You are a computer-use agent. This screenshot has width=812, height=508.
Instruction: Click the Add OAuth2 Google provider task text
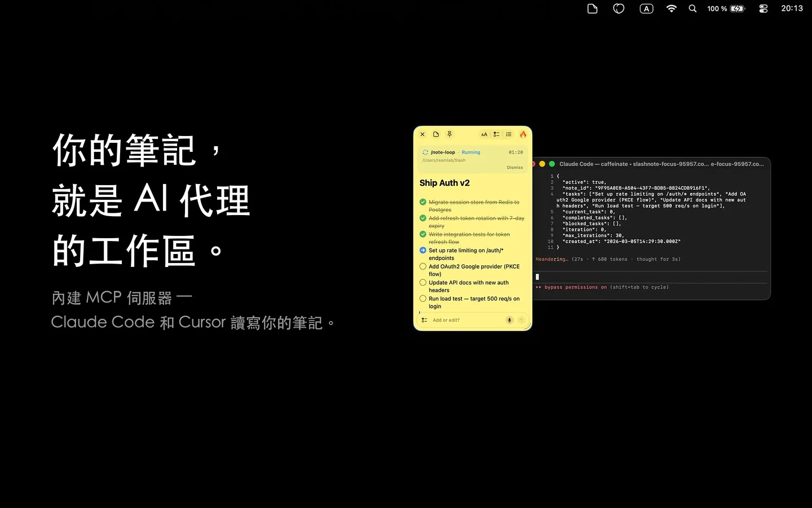click(474, 270)
